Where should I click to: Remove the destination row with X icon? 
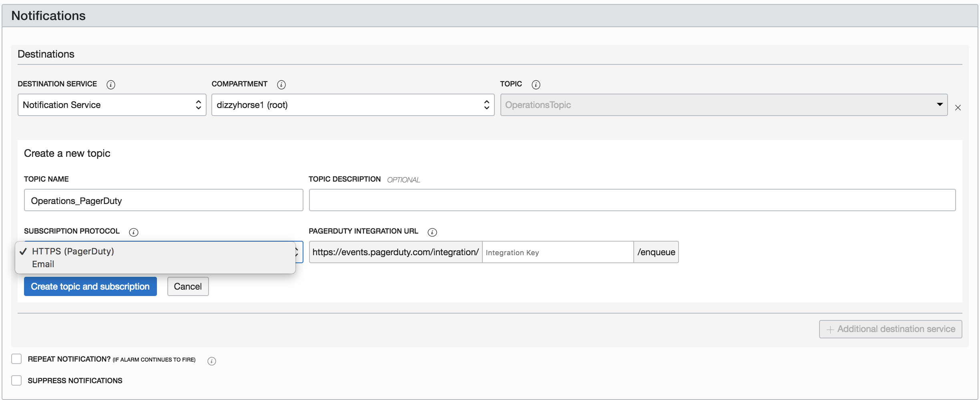coord(958,108)
